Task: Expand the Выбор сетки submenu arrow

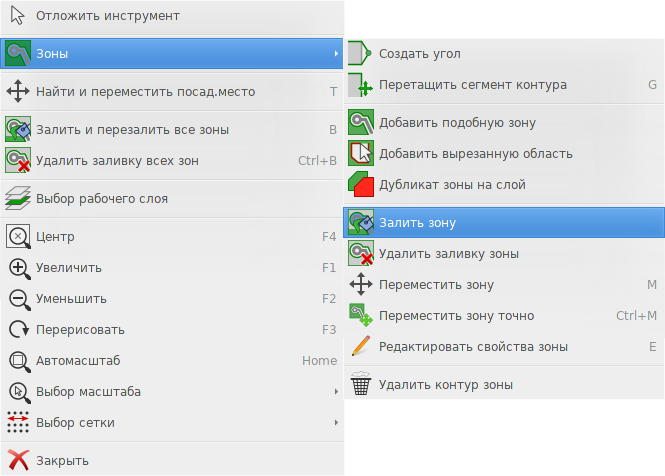Action: tap(336, 423)
